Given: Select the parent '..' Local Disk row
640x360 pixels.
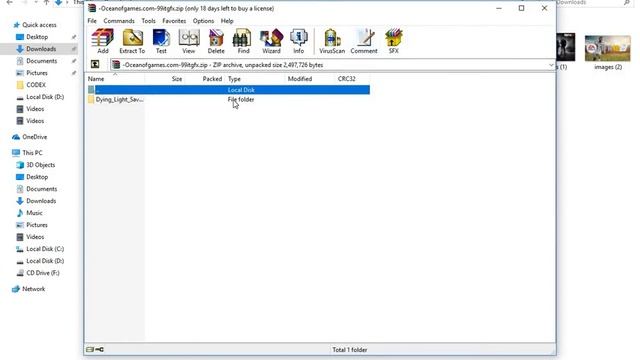Looking at the screenshot, I should tap(228, 90).
